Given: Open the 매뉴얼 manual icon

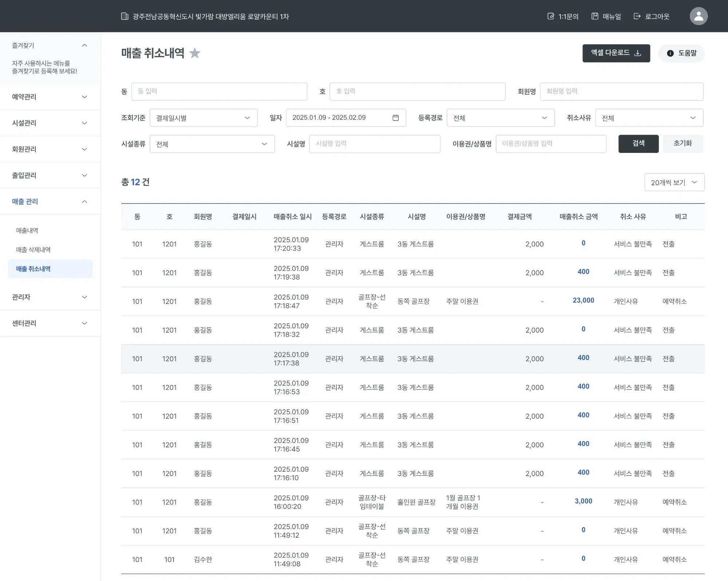Looking at the screenshot, I should click(x=595, y=16).
